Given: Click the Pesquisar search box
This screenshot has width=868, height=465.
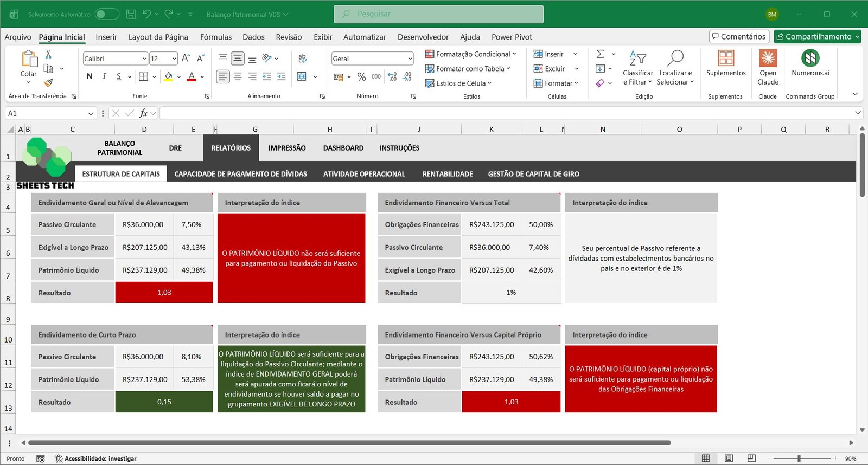Looking at the screenshot, I should (438, 14).
